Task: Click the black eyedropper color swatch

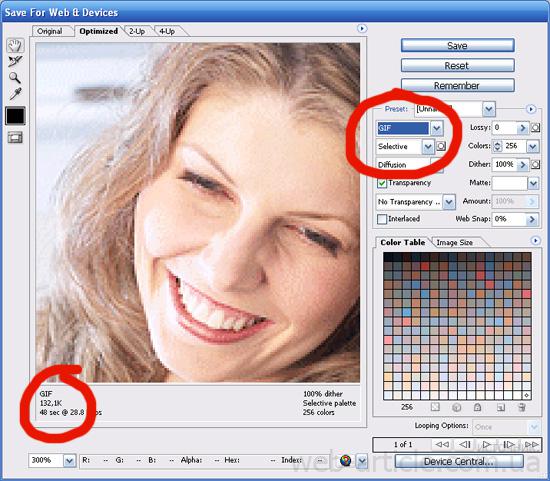Action: 15,116
